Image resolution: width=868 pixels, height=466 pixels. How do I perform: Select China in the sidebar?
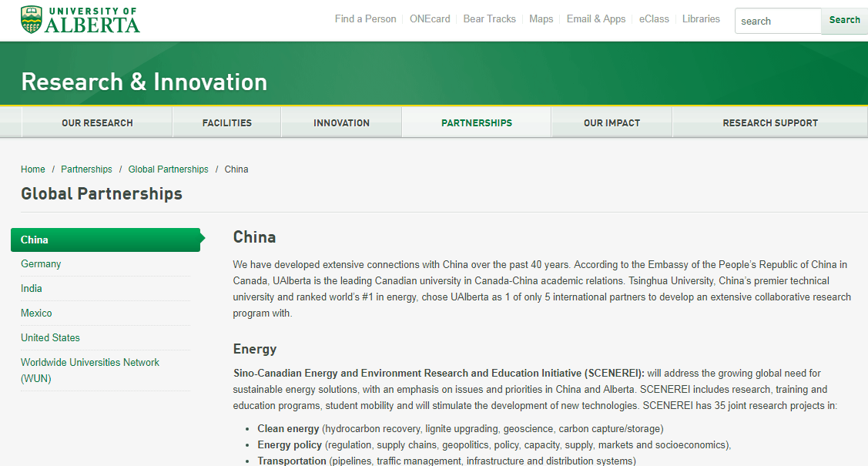coord(106,240)
